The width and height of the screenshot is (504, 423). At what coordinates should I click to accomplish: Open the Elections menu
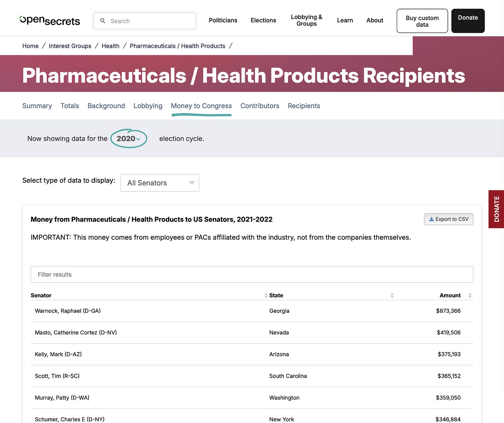pos(263,20)
